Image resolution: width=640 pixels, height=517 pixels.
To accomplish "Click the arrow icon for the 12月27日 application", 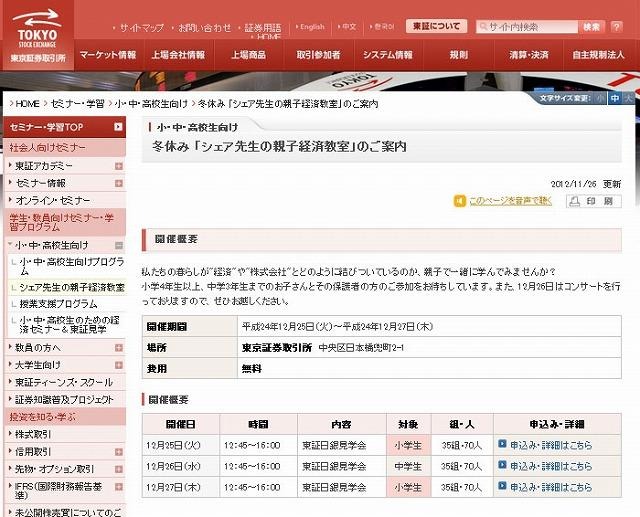I will (x=502, y=484).
